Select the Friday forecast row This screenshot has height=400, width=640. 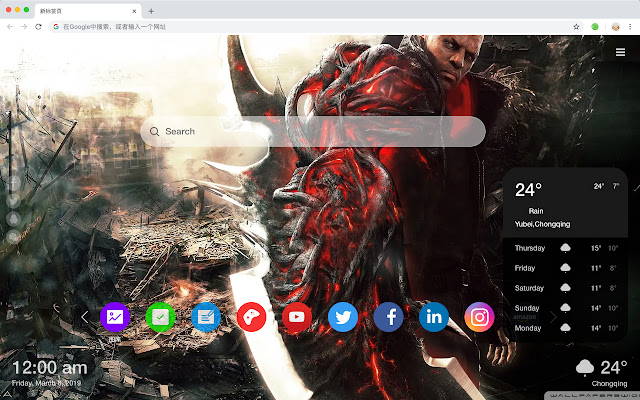[x=566, y=268]
